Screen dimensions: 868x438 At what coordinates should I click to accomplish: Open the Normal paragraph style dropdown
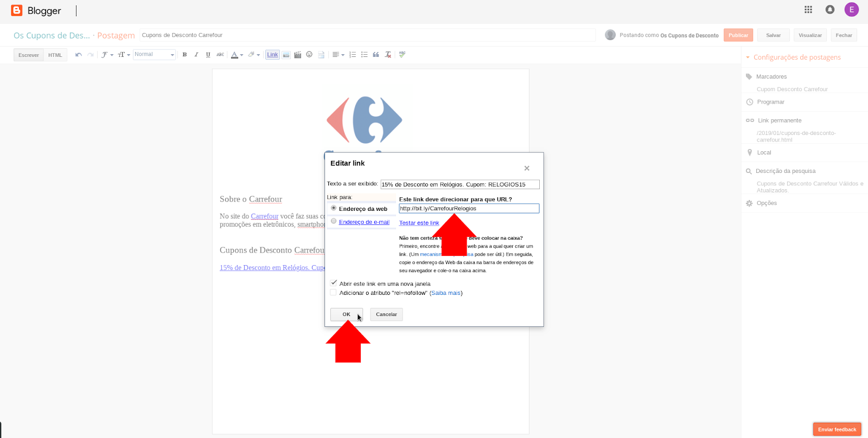154,55
